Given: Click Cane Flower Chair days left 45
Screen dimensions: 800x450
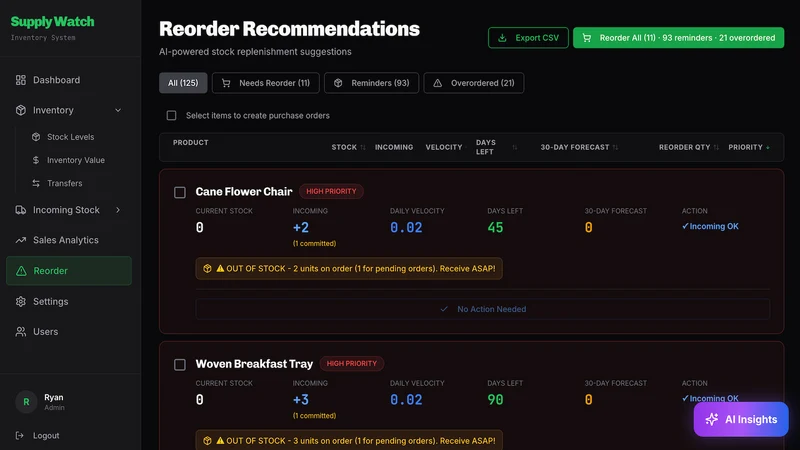Looking at the screenshot, I should (x=495, y=228).
